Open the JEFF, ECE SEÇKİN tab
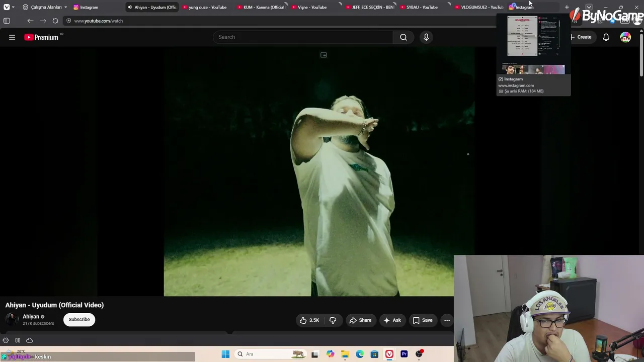The width and height of the screenshot is (644, 362). click(369, 7)
